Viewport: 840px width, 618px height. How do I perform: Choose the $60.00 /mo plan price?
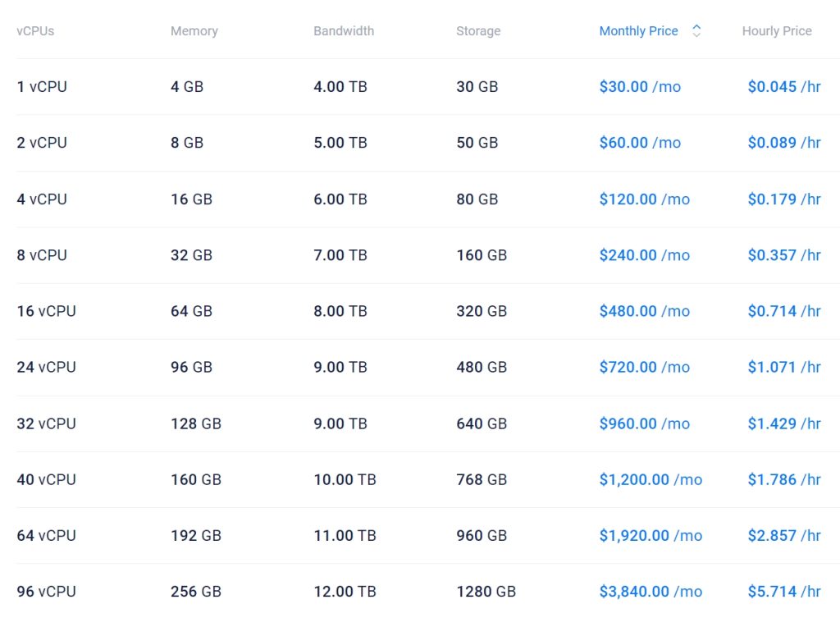640,143
